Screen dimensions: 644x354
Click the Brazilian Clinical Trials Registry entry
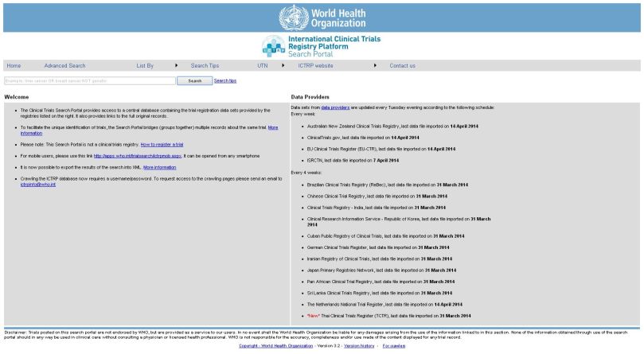pyautogui.click(x=388, y=185)
